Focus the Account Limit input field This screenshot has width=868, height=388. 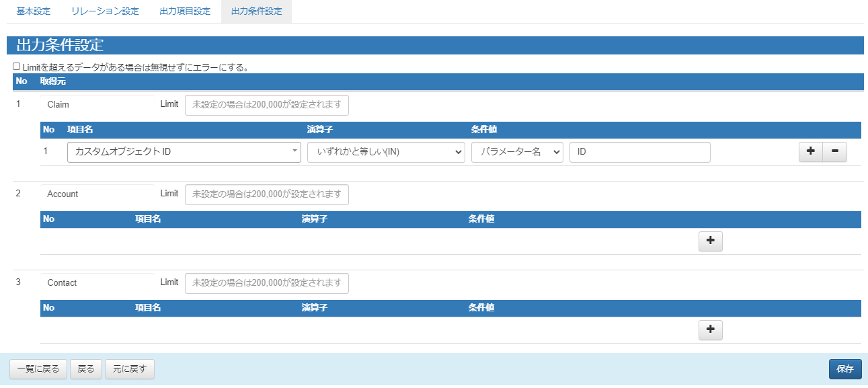[267, 194]
